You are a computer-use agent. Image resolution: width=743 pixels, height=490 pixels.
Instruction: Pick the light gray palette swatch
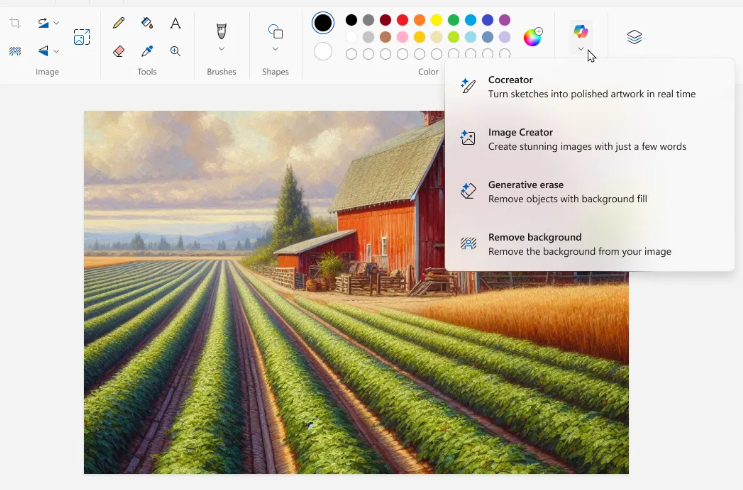tap(368, 37)
